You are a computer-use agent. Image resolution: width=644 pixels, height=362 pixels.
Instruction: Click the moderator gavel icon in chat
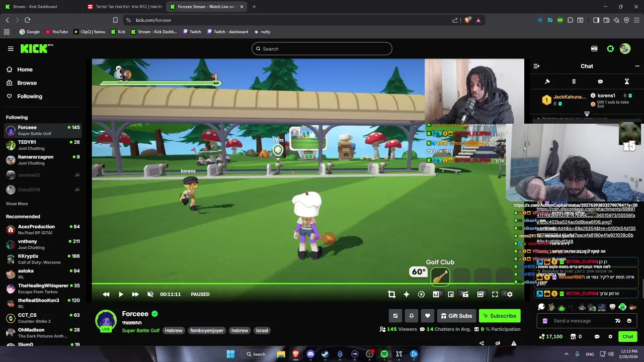[547, 81]
